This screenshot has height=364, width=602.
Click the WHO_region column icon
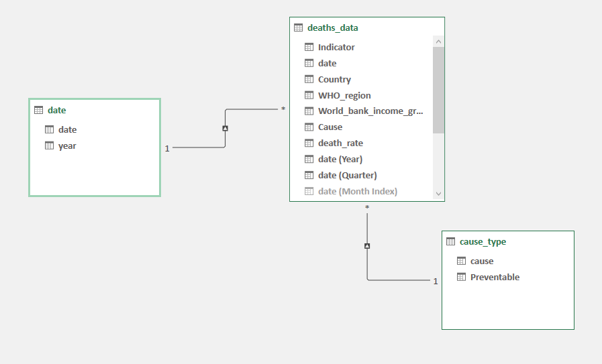click(x=309, y=95)
